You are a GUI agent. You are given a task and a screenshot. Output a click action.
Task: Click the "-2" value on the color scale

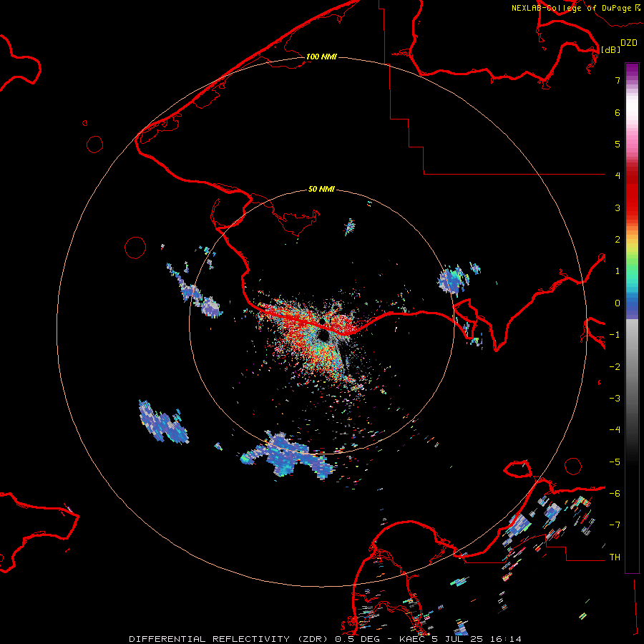615,367
